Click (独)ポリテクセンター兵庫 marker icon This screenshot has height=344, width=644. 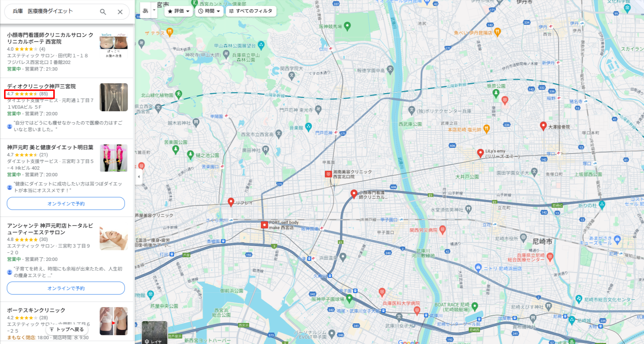pos(412,110)
